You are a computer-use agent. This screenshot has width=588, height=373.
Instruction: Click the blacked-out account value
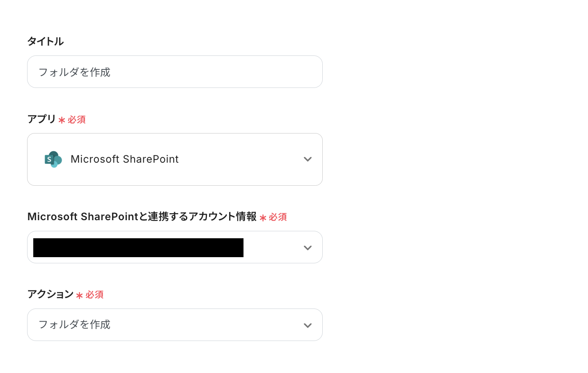[x=138, y=248]
